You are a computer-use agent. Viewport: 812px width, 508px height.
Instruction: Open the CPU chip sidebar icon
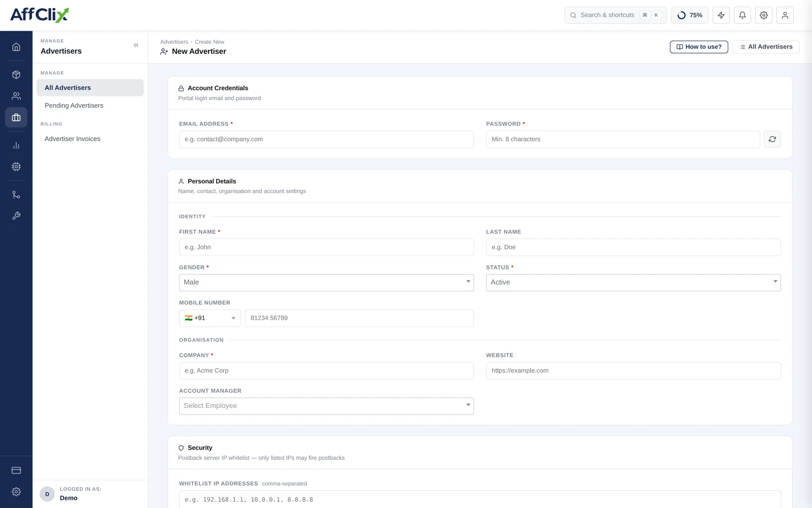pyautogui.click(x=16, y=167)
